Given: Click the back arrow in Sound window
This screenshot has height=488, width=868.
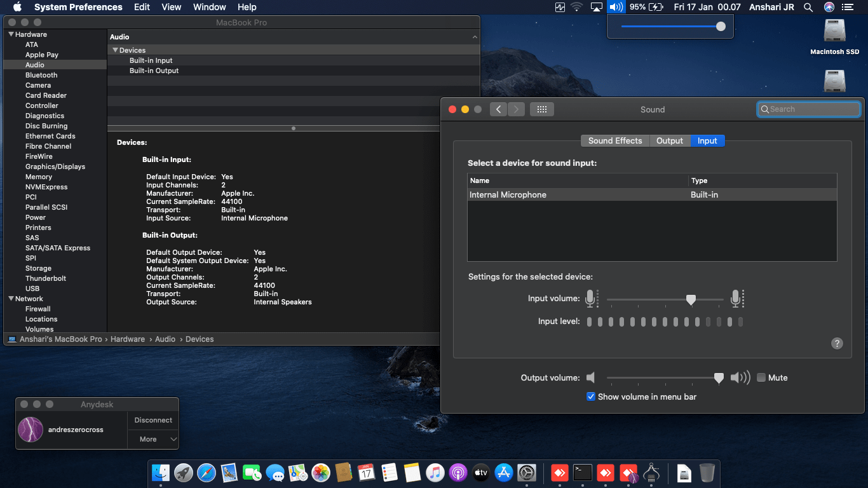Looking at the screenshot, I should [498, 109].
